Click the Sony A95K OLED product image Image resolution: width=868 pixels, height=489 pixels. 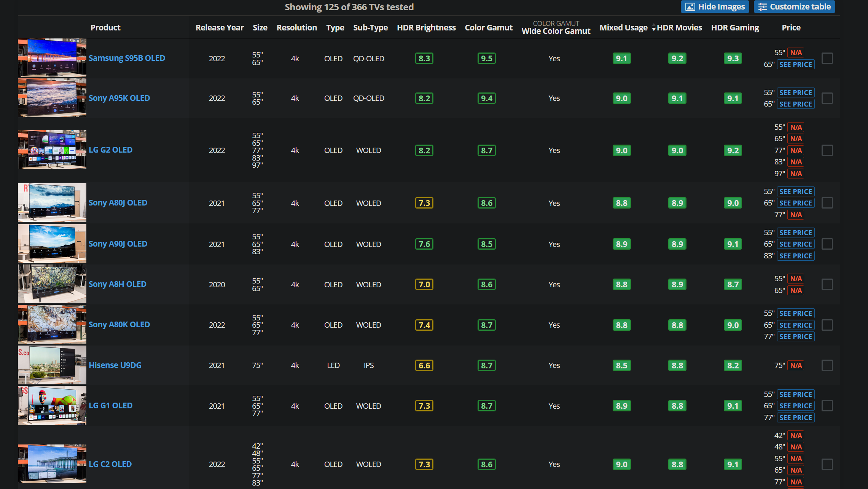(52, 98)
